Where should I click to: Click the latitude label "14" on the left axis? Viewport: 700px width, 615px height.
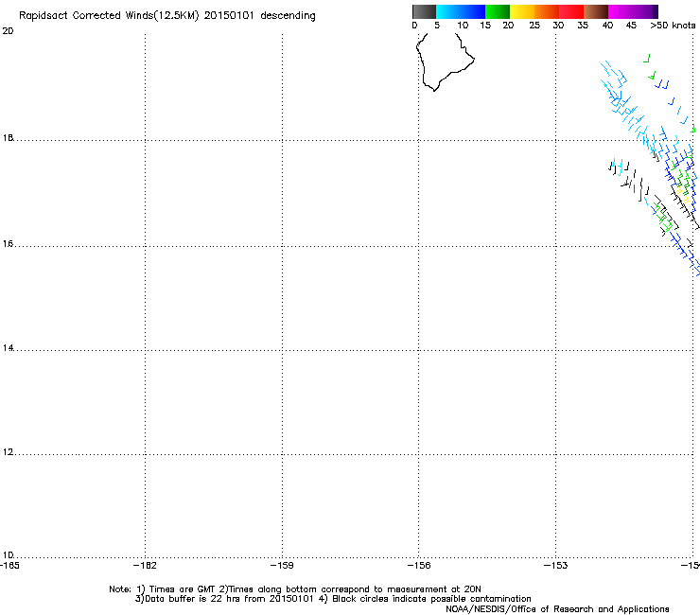8,347
